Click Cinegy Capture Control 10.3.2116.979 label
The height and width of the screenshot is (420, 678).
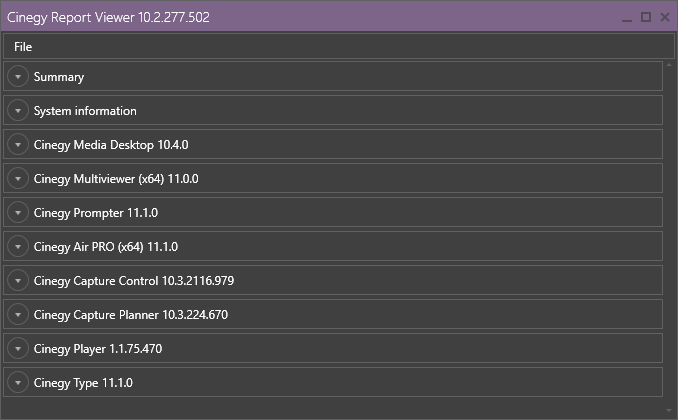(x=134, y=281)
